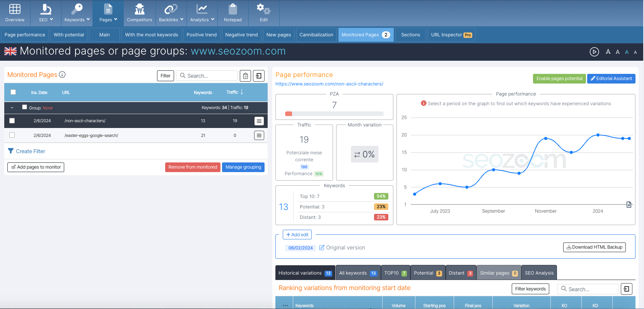Expand the Keywords dropdown menu
This screenshot has width=644, height=309.
[x=77, y=13]
